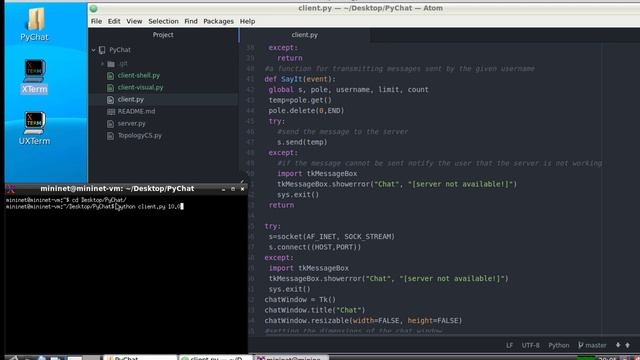Switch to mininet terminal taskbar item

291,358
